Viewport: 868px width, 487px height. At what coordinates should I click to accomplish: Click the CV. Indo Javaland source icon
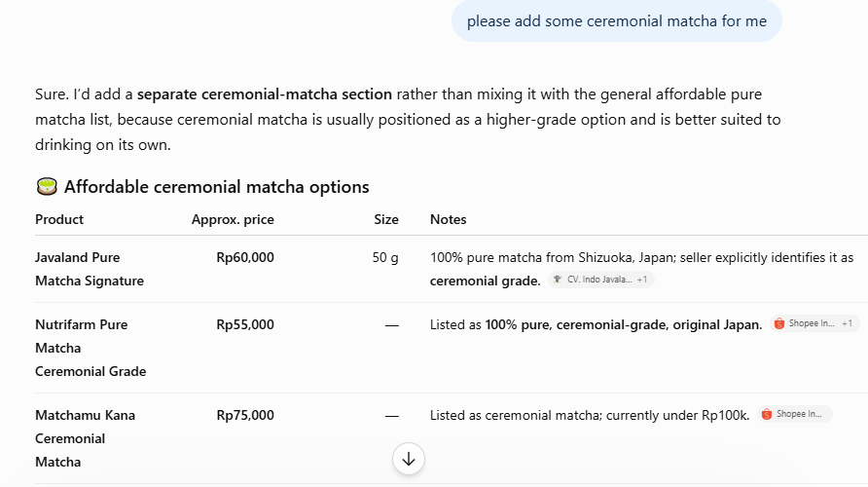coord(558,280)
